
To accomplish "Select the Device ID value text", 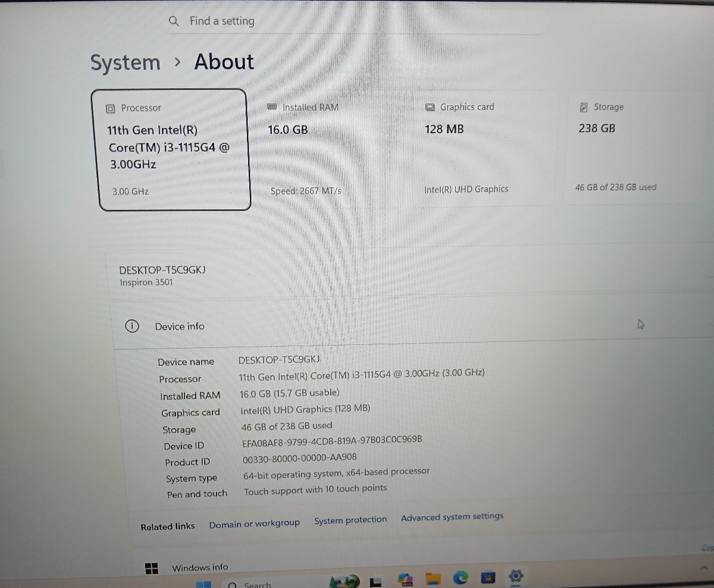I will (x=332, y=441).
